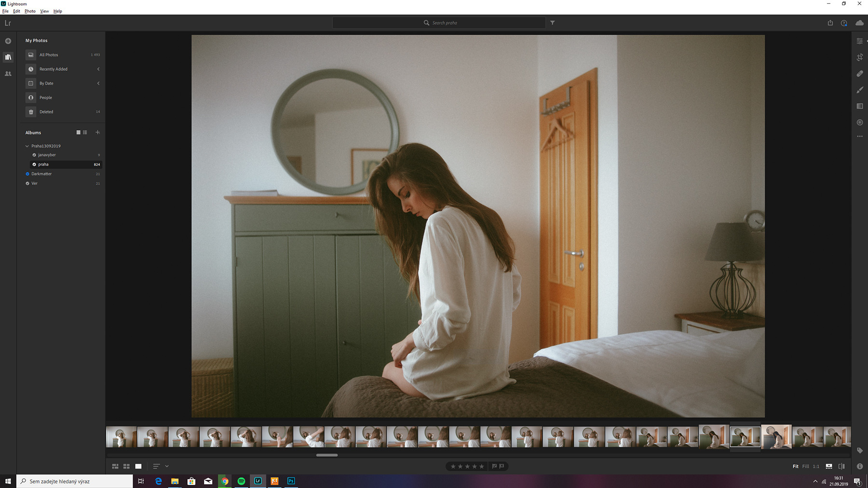Activate the Brush adjustment tool

(859, 90)
